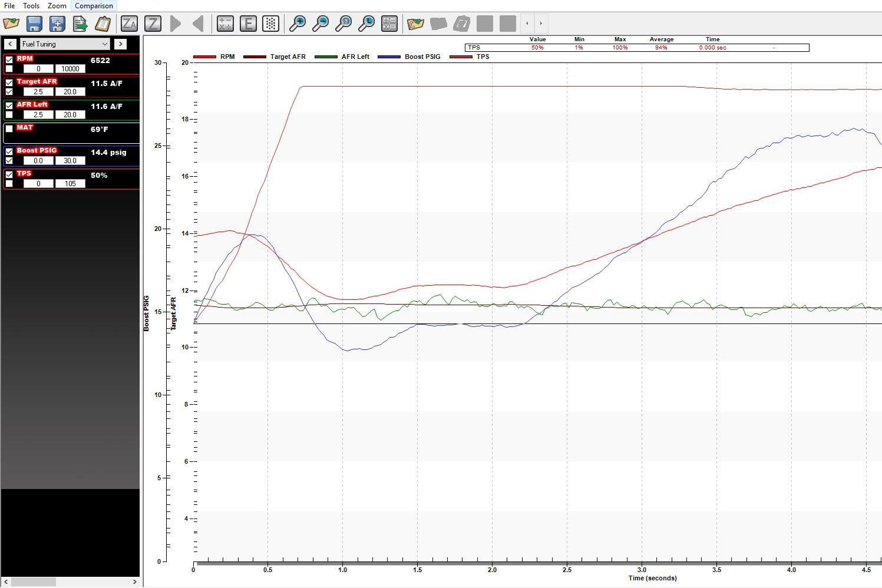Open the calculator table icon
Screen dimensions: 882x588
pyautogui.click(x=389, y=24)
